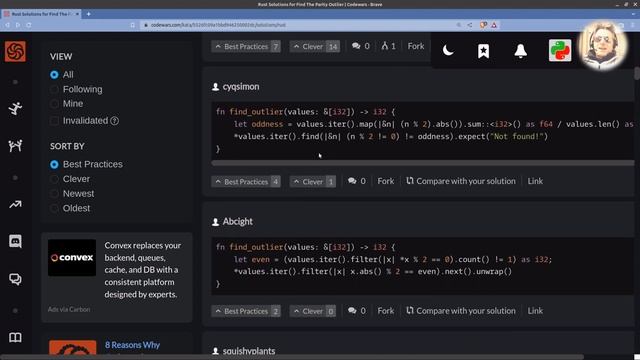Sort by Clever radio button
640x360 pixels.
[54, 179]
